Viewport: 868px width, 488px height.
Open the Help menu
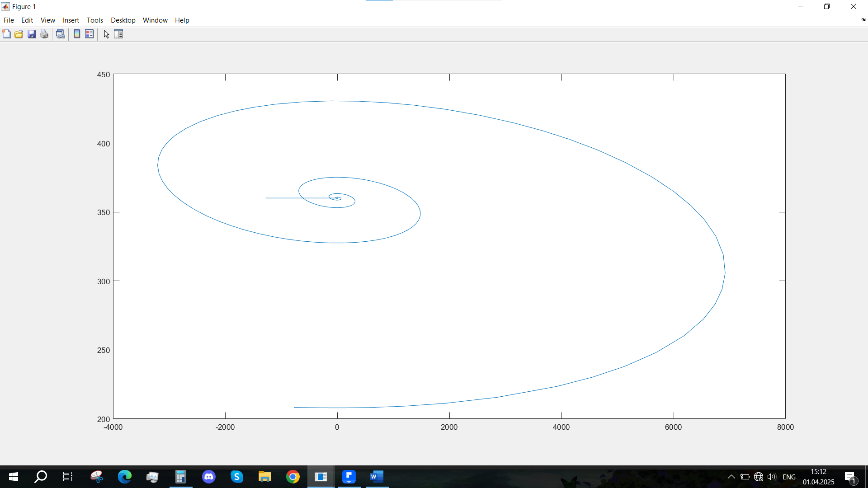pos(182,20)
